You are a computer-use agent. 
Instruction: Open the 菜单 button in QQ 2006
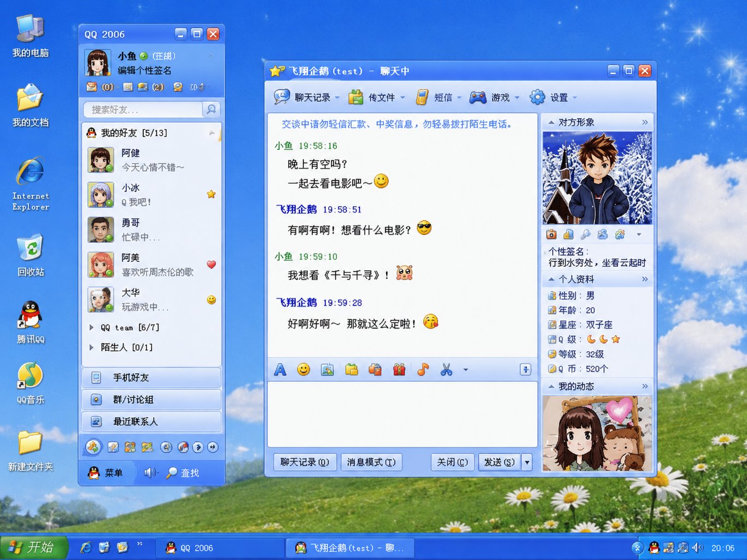tap(106, 472)
